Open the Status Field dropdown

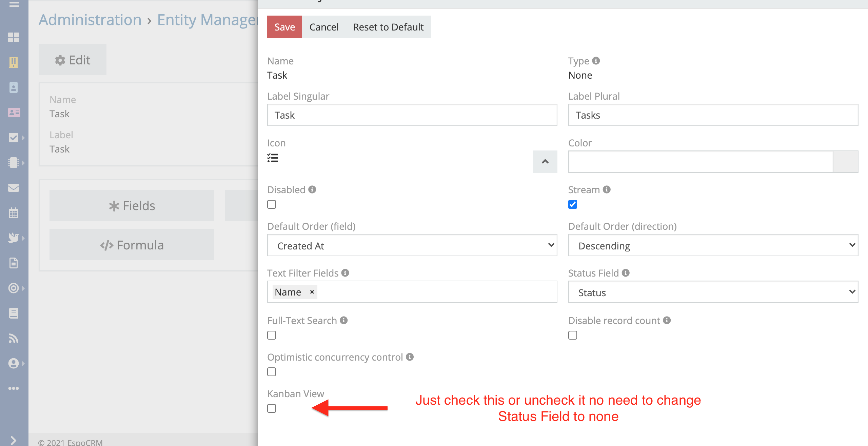click(x=713, y=292)
